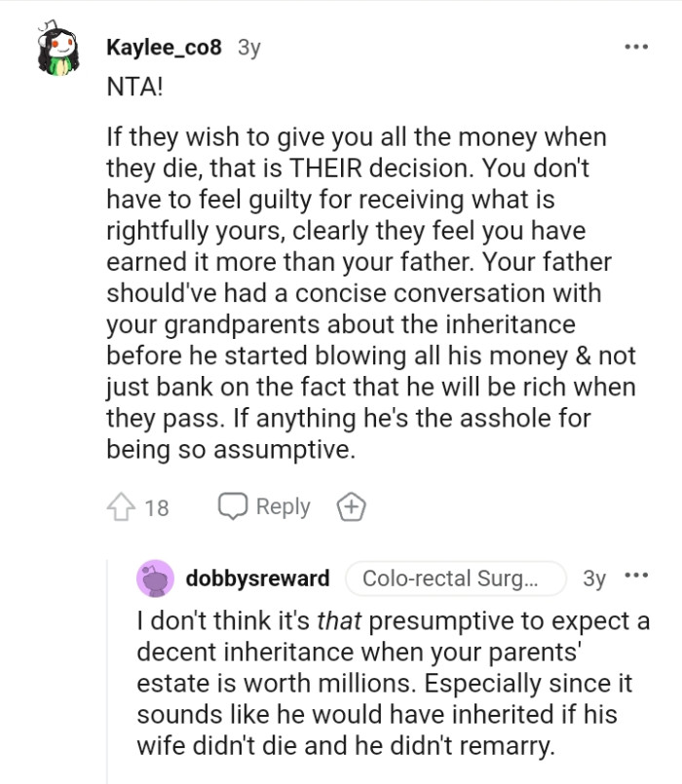
Task: Open more options on Kaylee_co8's comment
Action: point(637,47)
